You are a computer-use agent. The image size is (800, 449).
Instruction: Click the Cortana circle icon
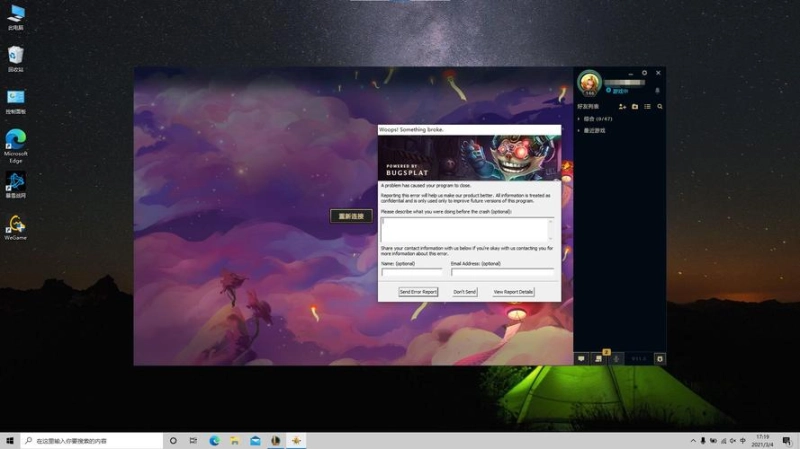point(173,440)
